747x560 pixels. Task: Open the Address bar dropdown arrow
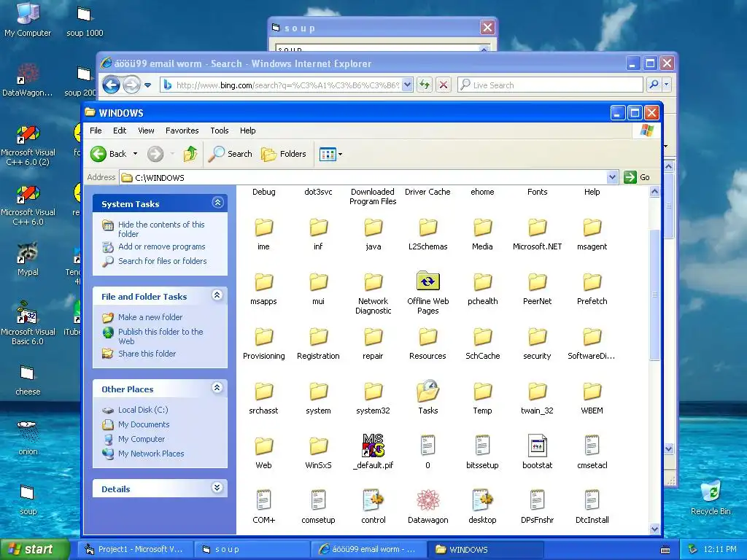click(612, 177)
